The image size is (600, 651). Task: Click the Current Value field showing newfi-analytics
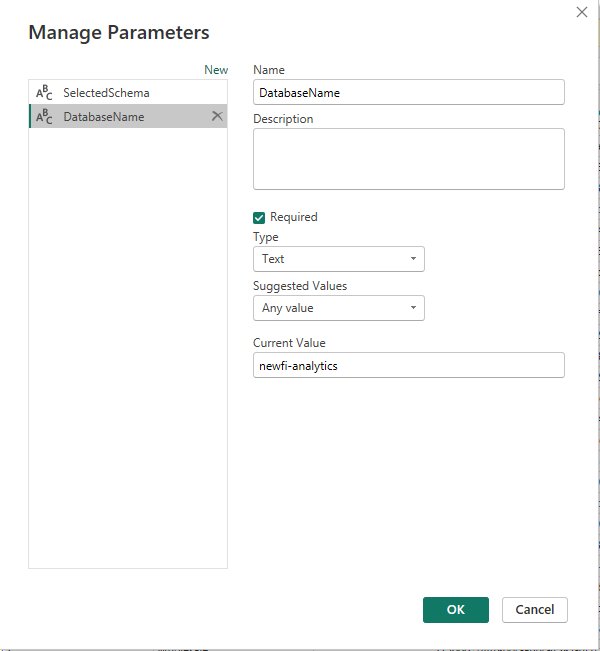click(x=409, y=365)
